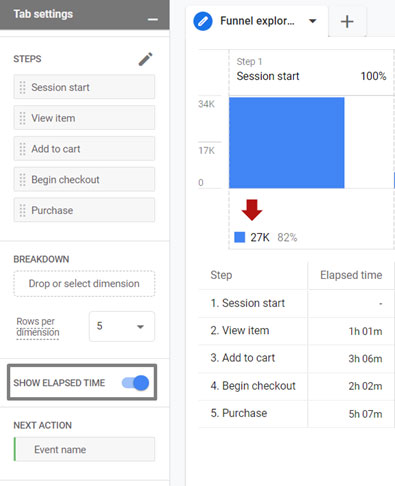Click the drag handle beside Purchase step
This screenshot has width=395, height=486.
(x=22, y=210)
